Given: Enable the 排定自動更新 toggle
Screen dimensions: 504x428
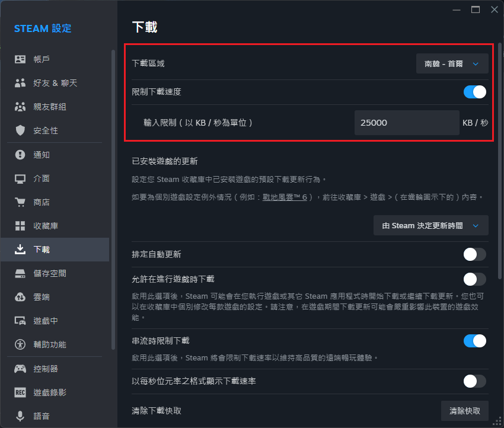Looking at the screenshot, I should click(474, 254).
